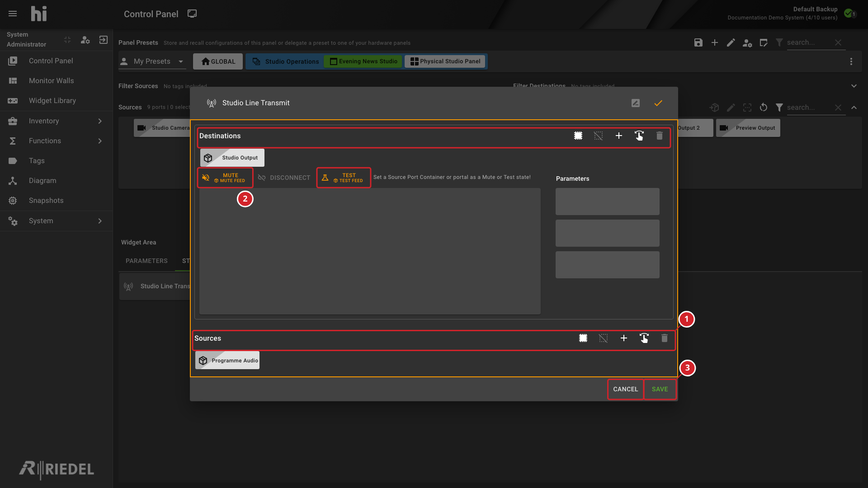Add a source with plus icon

(x=624, y=338)
